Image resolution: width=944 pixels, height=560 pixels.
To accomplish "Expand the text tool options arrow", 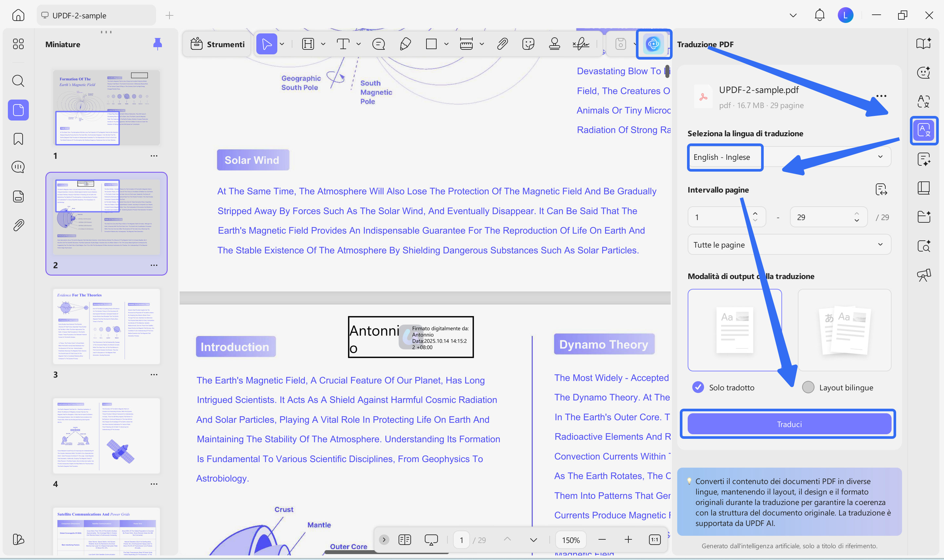I will click(358, 44).
